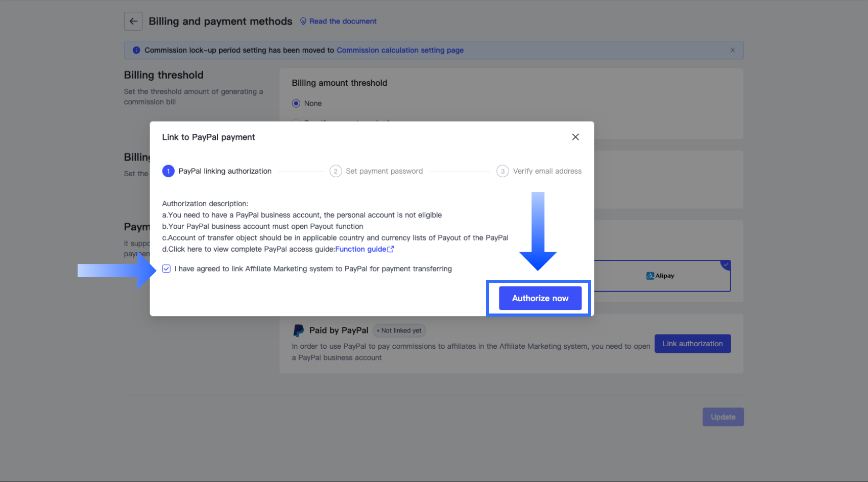Close the Link to PayPal payment dialog
Image resolution: width=868 pixels, height=482 pixels.
click(x=575, y=137)
